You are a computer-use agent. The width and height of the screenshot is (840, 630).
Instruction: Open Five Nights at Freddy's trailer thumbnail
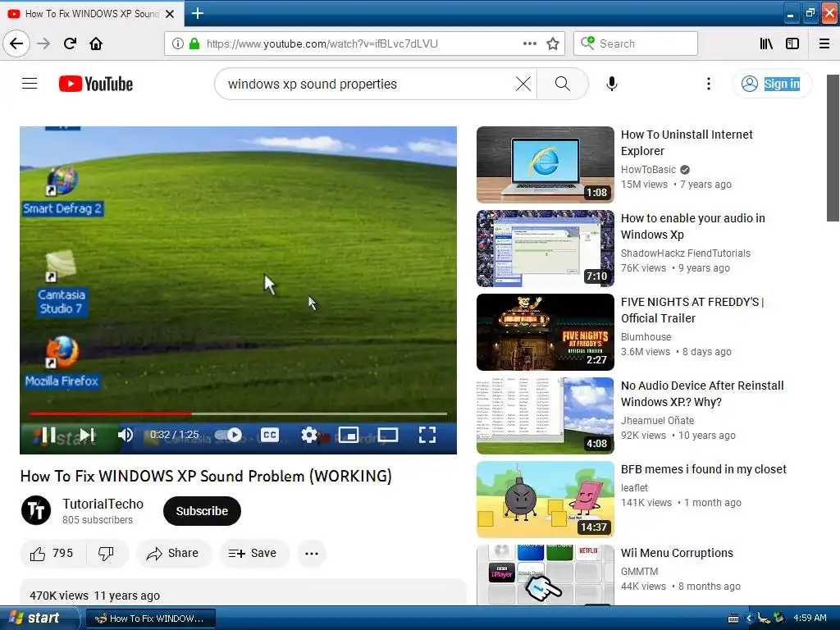point(546,332)
